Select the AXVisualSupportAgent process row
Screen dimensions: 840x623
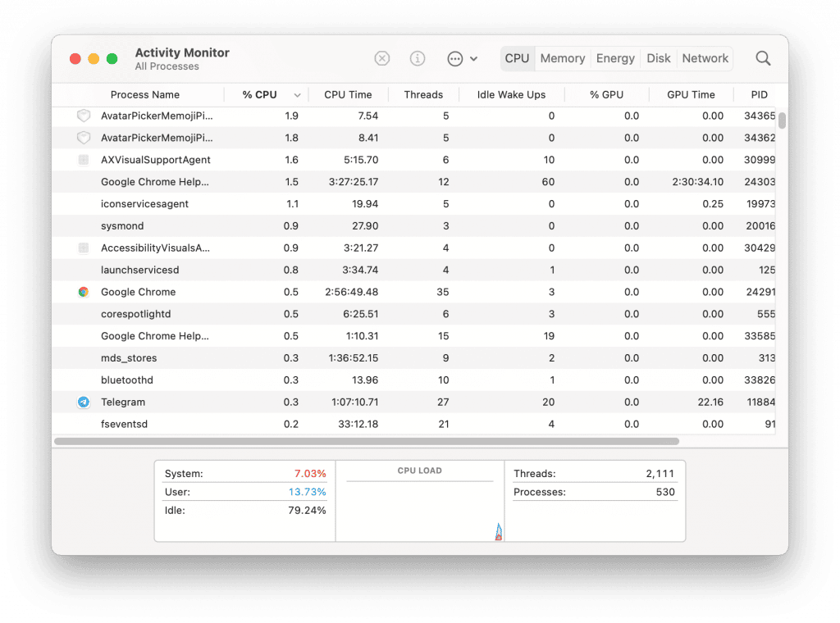[x=413, y=160]
